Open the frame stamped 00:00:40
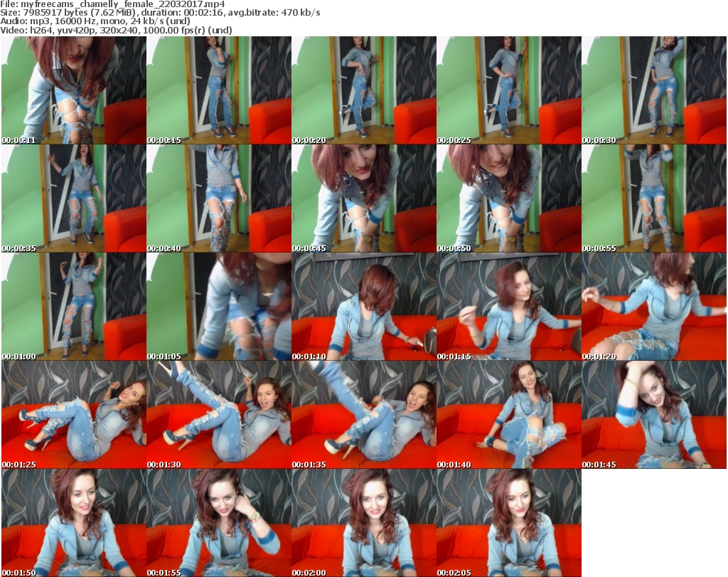The width and height of the screenshot is (728, 577). [219, 198]
